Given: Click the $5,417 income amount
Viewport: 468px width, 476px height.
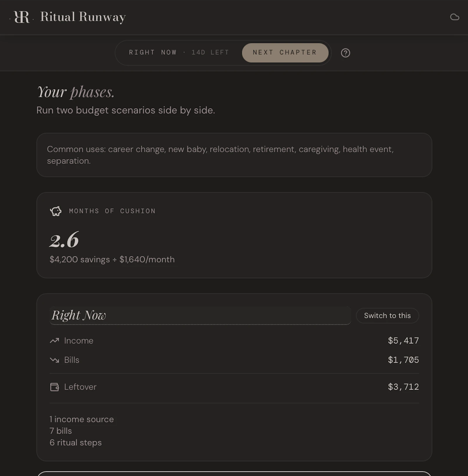Looking at the screenshot, I should click(403, 341).
